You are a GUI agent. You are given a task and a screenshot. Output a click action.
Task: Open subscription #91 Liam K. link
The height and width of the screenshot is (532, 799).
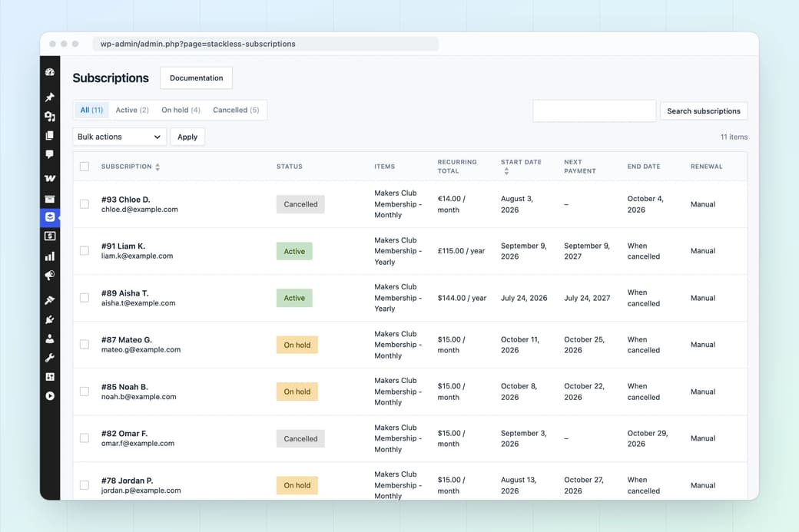coord(123,246)
